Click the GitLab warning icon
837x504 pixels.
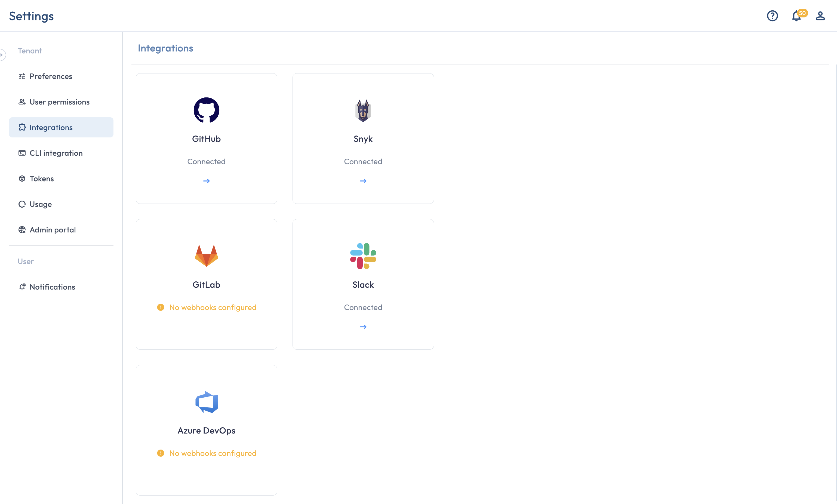point(161,307)
